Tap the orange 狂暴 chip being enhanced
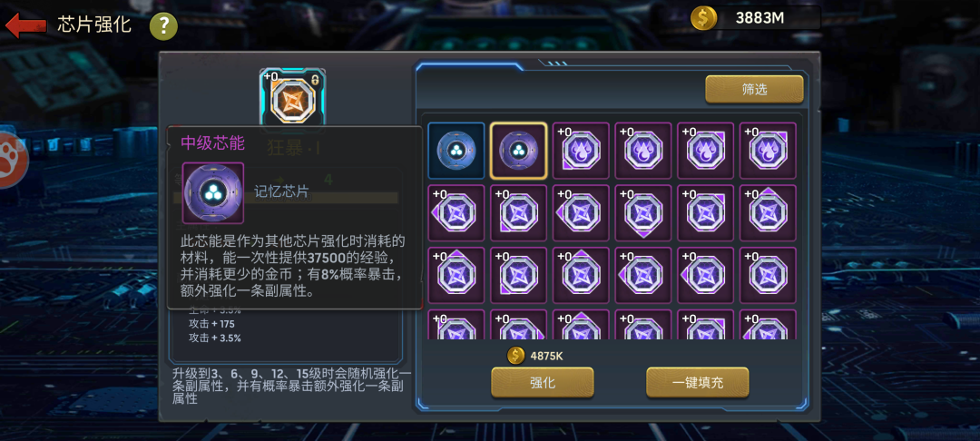The image size is (980, 441). pos(292,99)
